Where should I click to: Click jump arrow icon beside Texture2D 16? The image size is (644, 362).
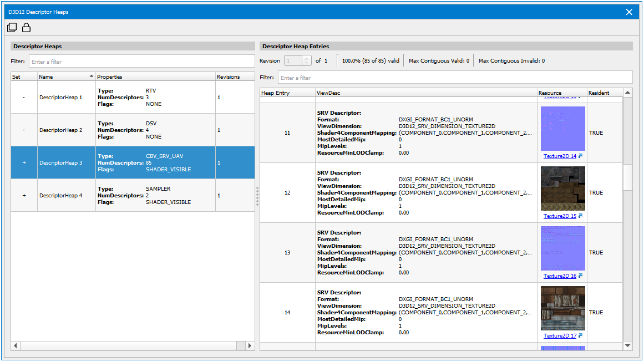pos(581,276)
